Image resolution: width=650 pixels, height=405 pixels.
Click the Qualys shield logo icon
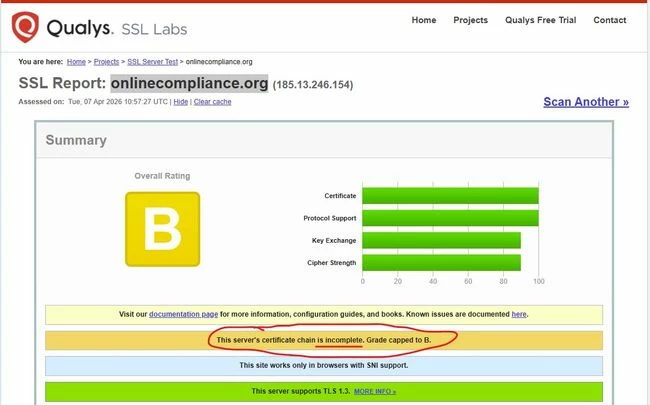point(25,27)
